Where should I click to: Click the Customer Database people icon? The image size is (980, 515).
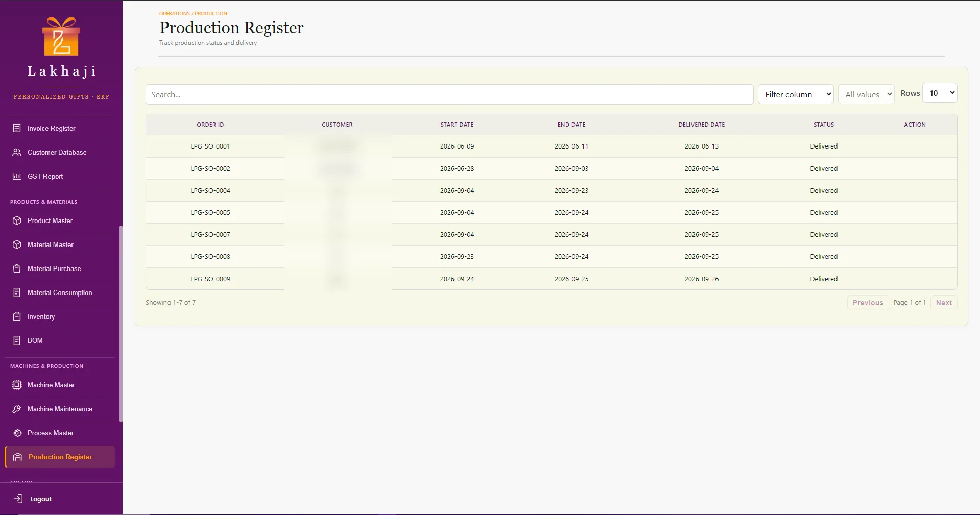pyautogui.click(x=17, y=152)
